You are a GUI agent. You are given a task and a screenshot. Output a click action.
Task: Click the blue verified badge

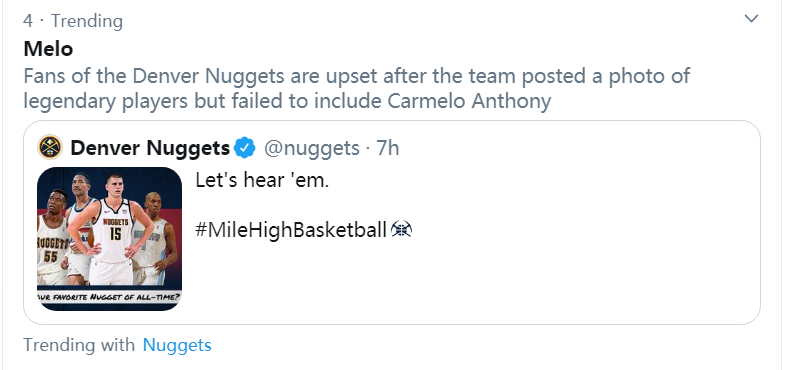tap(245, 148)
